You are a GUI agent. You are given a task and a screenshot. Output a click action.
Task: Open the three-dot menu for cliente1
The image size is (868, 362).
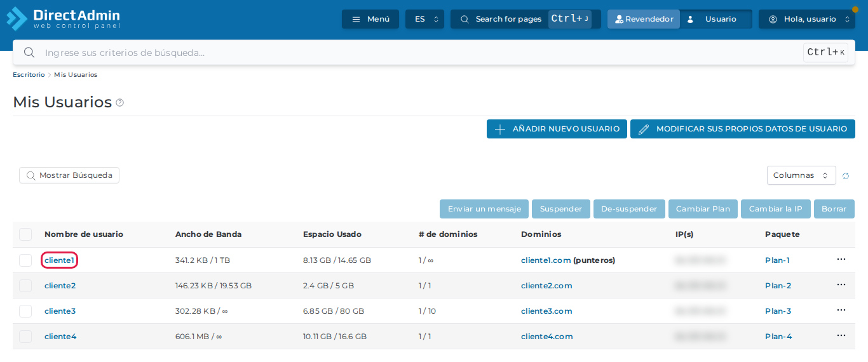841,259
